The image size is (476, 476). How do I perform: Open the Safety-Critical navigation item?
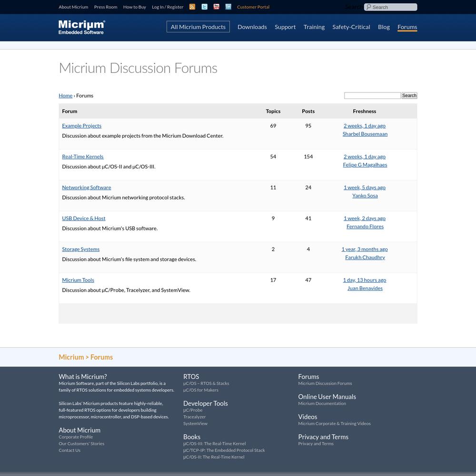click(351, 27)
